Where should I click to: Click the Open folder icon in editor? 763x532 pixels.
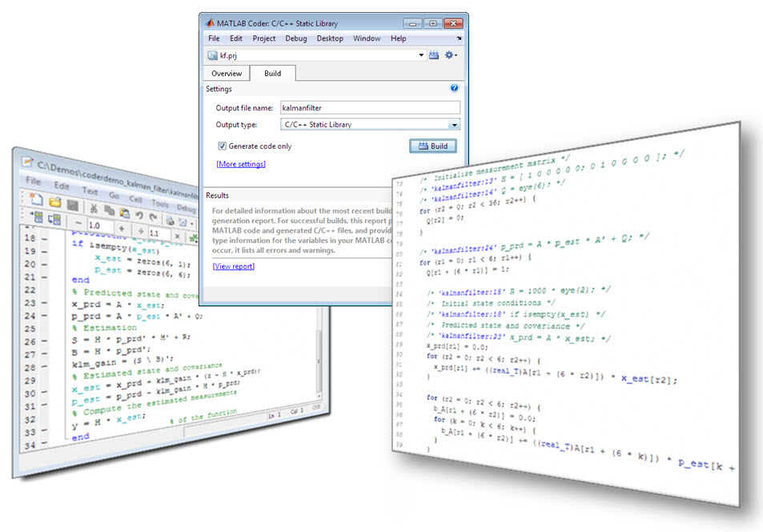(x=54, y=203)
